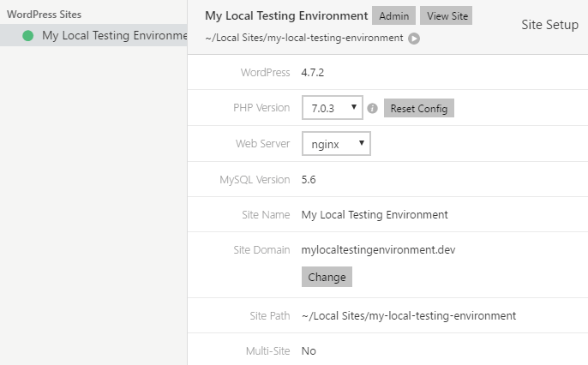Click the View Site button
The height and width of the screenshot is (365, 588).
pos(447,15)
